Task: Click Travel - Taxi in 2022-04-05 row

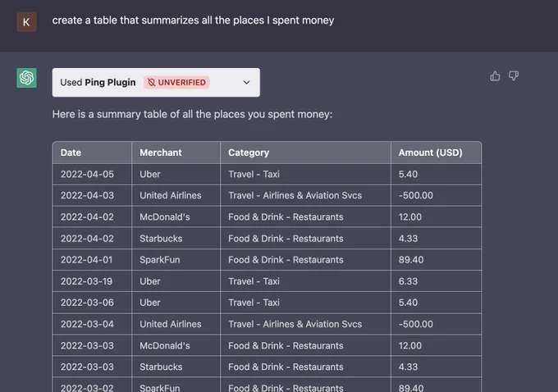Action: point(254,175)
